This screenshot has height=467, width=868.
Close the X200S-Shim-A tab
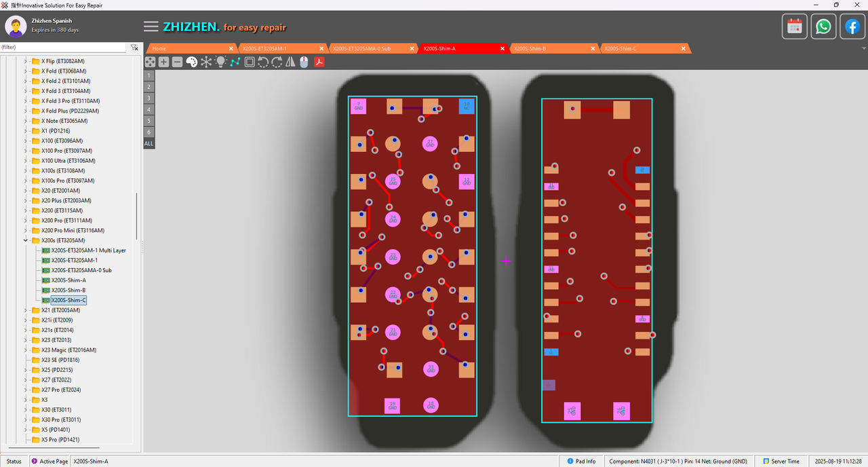502,49
